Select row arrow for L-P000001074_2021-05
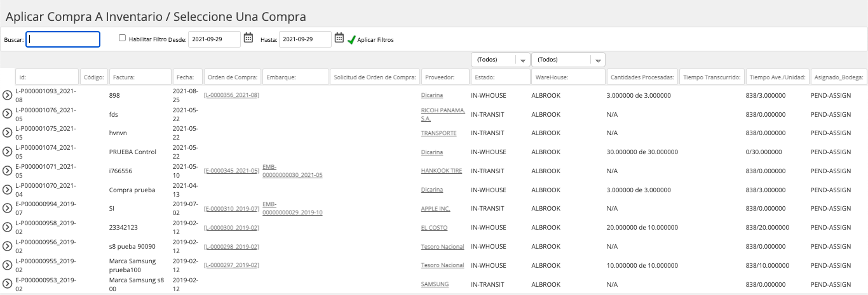The height and width of the screenshot is (295, 868). [8, 152]
